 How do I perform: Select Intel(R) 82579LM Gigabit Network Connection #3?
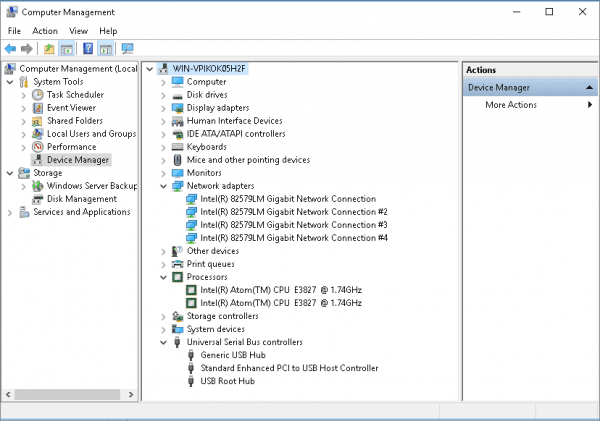point(293,225)
